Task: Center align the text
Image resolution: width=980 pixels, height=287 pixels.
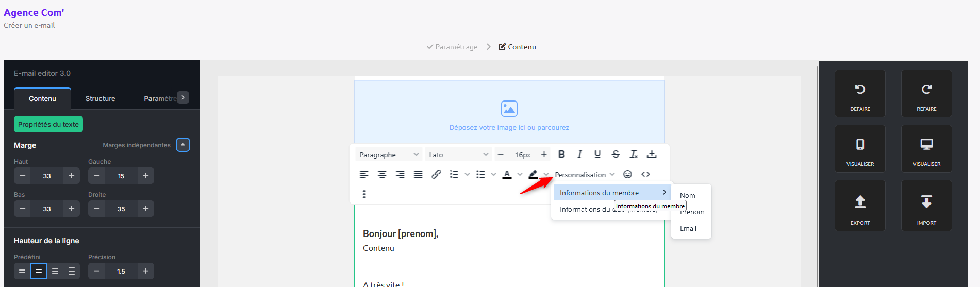Action: [x=382, y=174]
